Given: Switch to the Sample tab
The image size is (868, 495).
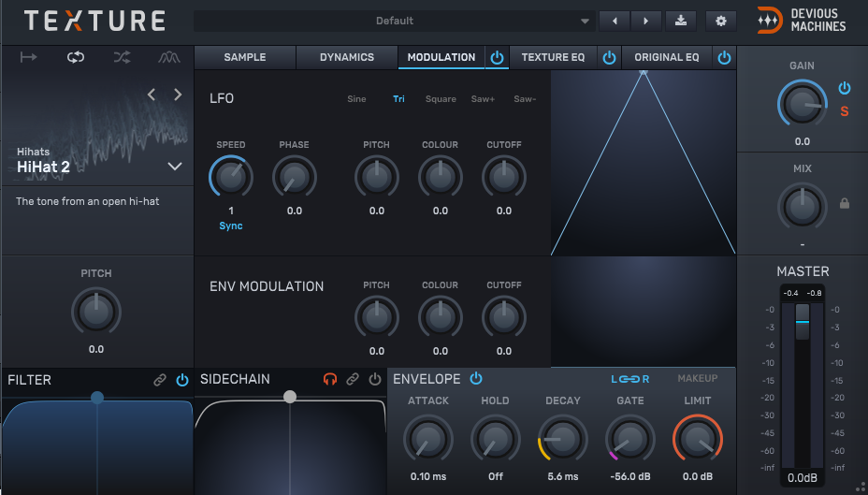Looking at the screenshot, I should [245, 58].
